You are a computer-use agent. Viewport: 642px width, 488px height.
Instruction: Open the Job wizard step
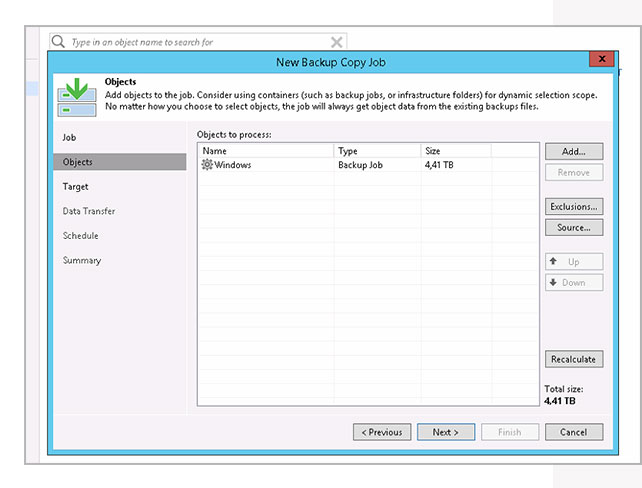69,137
